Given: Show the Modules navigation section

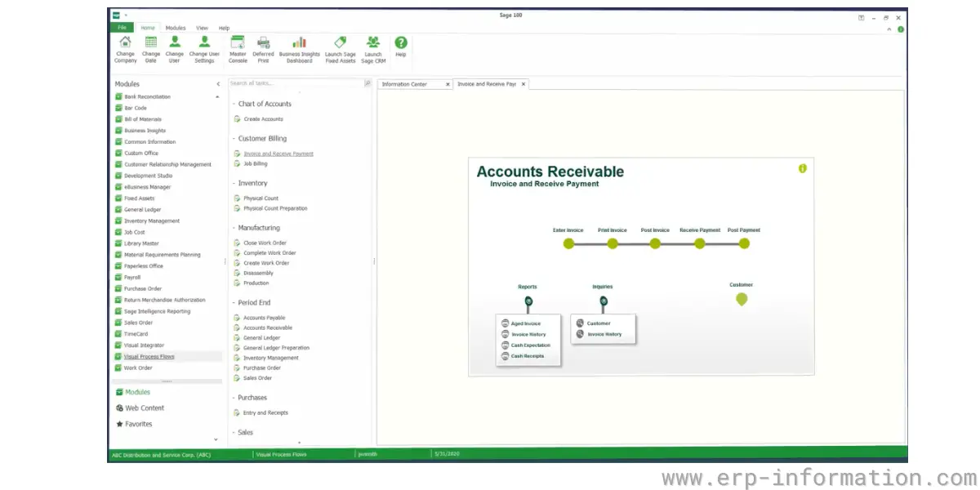Looking at the screenshot, I should (x=132, y=392).
